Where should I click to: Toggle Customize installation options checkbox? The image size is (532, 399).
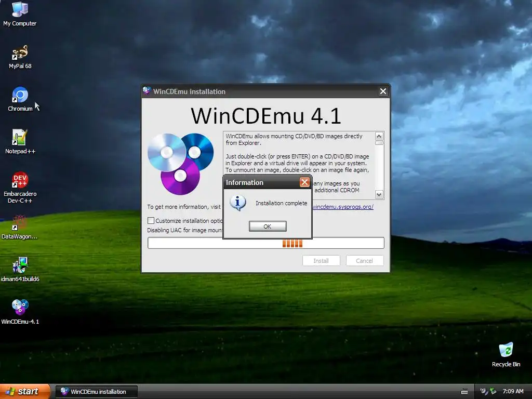click(x=151, y=220)
